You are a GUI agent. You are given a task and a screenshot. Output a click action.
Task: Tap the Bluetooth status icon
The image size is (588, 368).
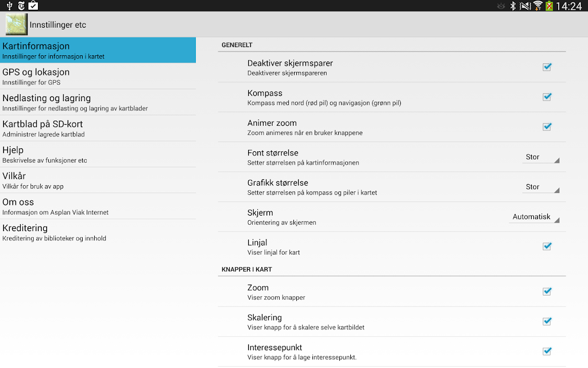[x=513, y=6]
